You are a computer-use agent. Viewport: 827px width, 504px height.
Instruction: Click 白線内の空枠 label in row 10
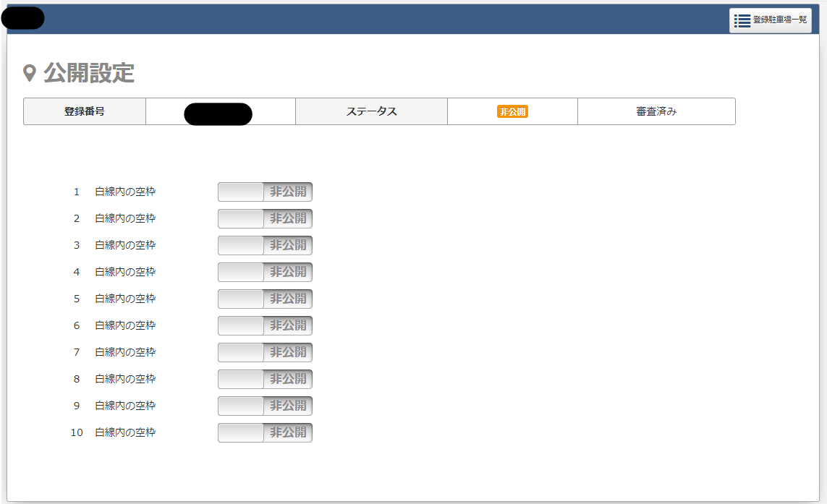click(125, 433)
